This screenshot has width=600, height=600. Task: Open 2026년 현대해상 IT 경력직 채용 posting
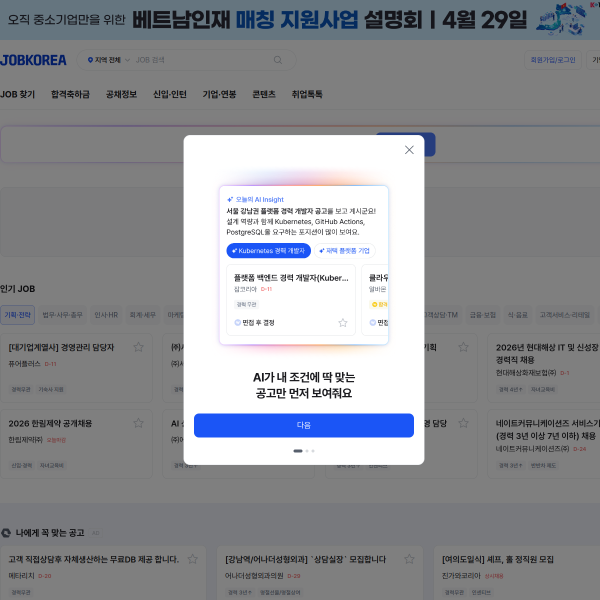tap(547, 353)
